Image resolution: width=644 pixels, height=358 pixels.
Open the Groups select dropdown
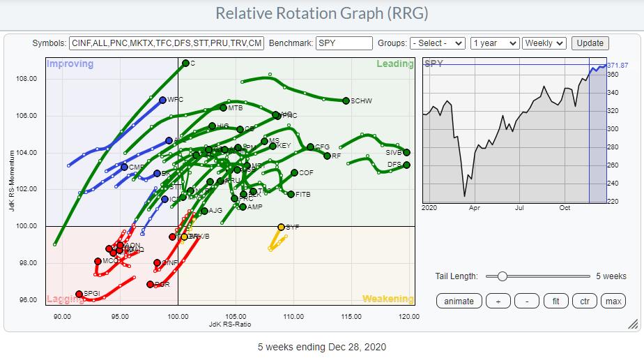(x=438, y=43)
